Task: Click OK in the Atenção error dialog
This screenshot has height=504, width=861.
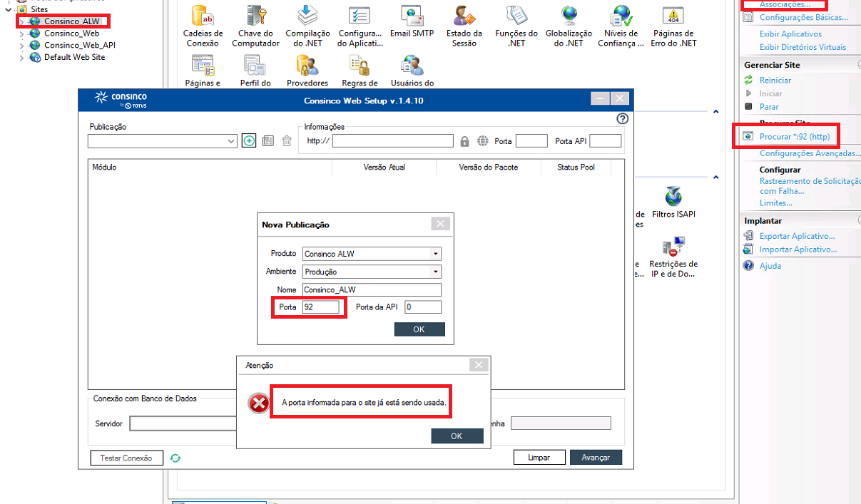Action: [457, 436]
